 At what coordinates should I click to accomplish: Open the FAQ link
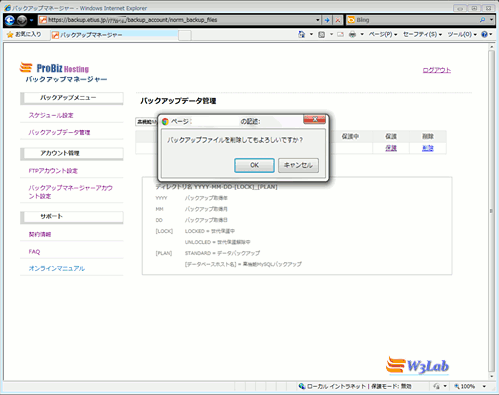point(34,252)
